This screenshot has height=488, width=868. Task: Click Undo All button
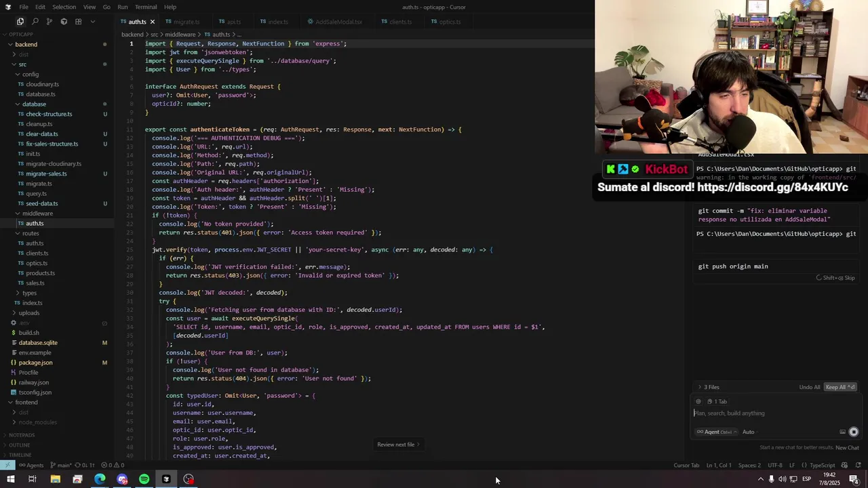click(810, 387)
